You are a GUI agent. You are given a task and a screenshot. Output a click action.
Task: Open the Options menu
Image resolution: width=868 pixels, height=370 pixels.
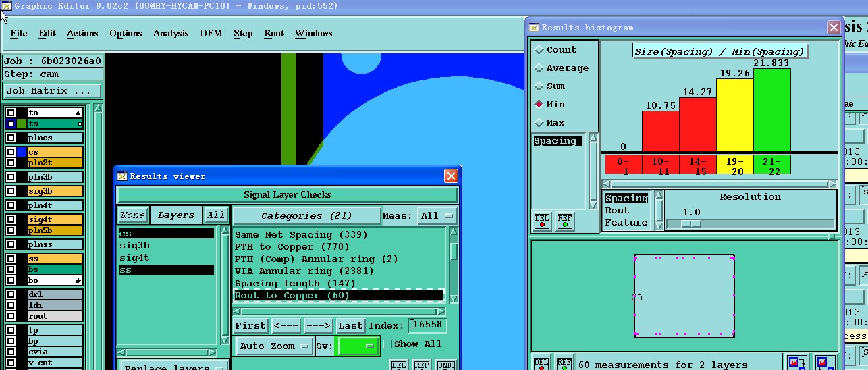click(x=126, y=34)
